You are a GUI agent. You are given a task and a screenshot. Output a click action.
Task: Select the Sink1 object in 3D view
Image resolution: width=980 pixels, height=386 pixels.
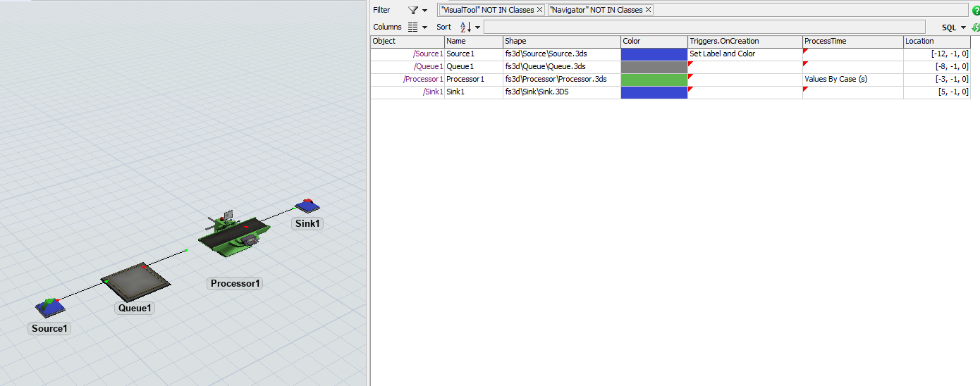pyautogui.click(x=307, y=206)
